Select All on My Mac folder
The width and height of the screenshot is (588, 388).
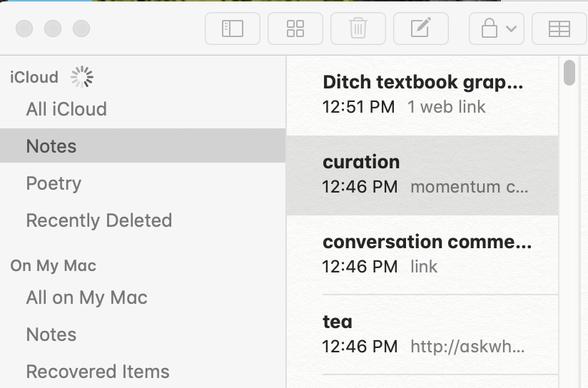[x=143, y=297]
